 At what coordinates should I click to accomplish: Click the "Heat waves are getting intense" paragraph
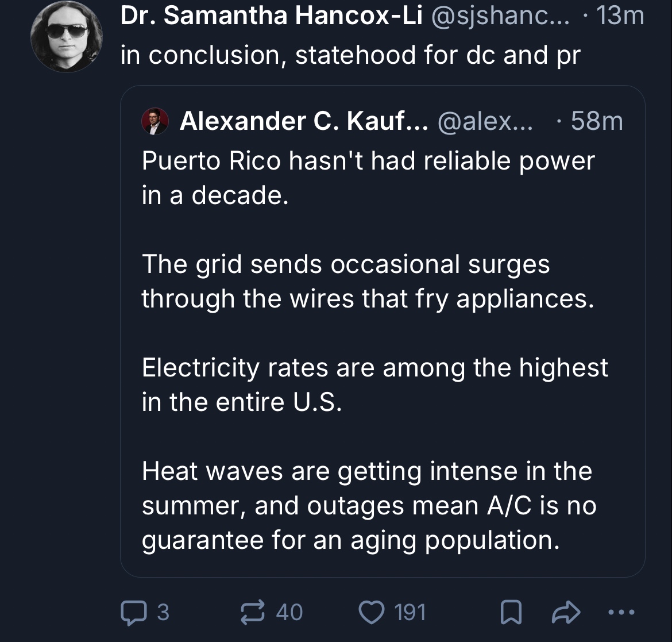click(x=368, y=505)
